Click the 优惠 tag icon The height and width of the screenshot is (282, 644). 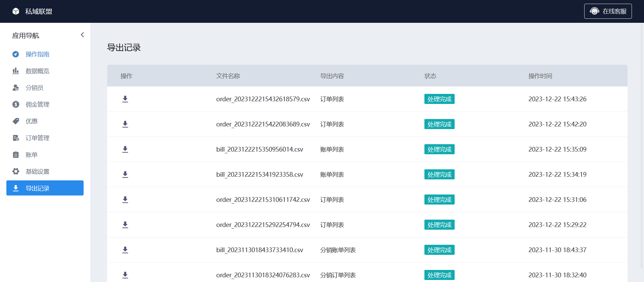[16, 121]
